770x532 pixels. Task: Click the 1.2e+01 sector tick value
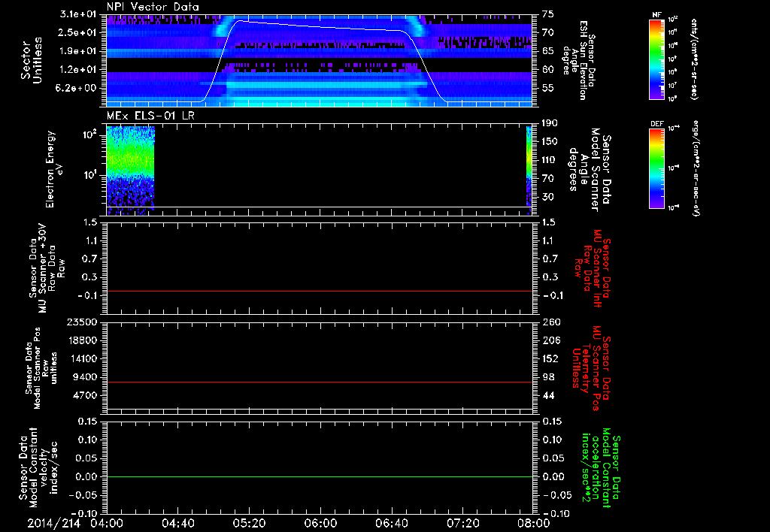coord(79,70)
